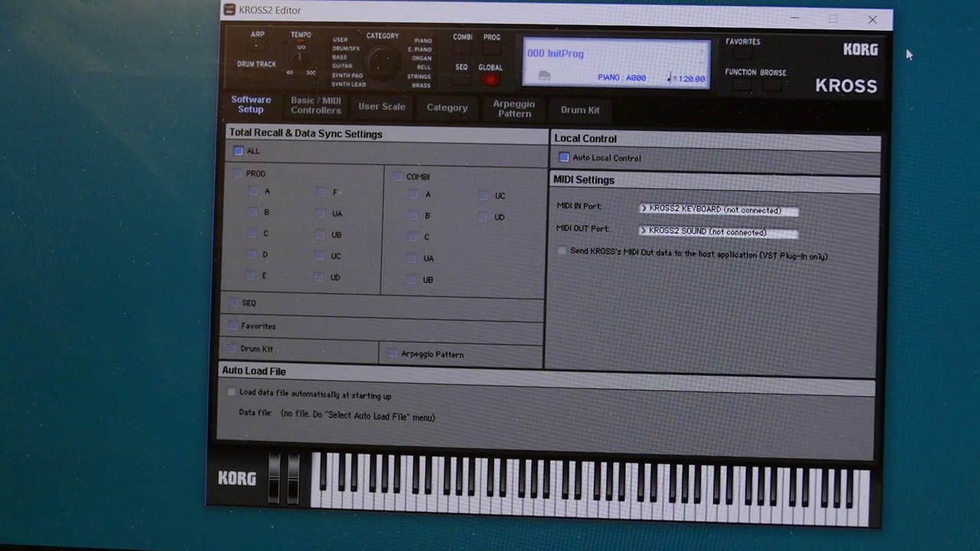Toggle PROG bank B checkbox

click(x=253, y=212)
